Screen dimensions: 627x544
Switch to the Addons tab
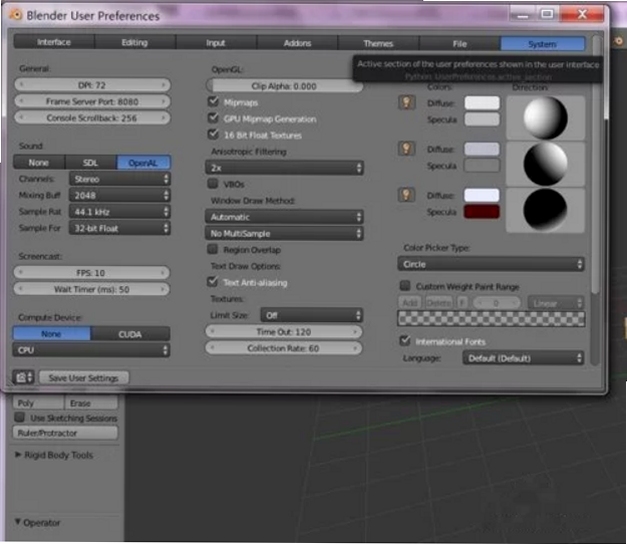pyautogui.click(x=297, y=43)
